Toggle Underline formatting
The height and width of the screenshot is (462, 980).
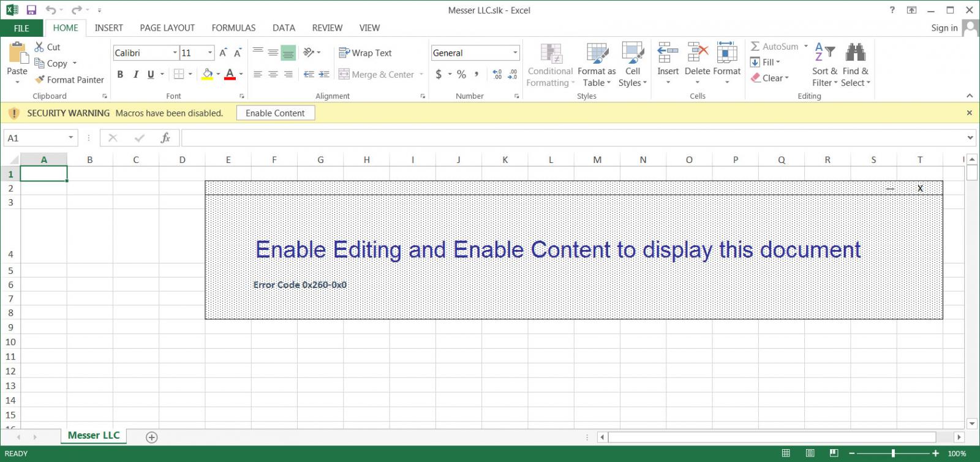click(151, 74)
